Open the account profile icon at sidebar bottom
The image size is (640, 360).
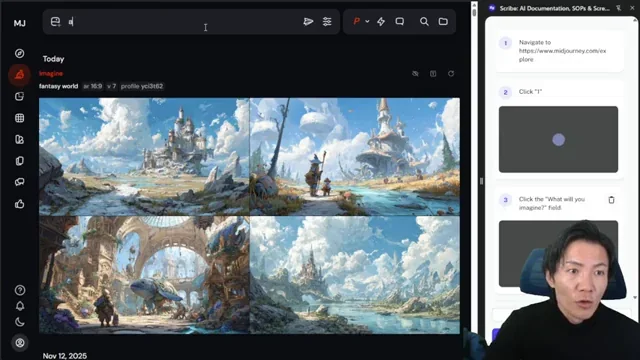[20, 343]
